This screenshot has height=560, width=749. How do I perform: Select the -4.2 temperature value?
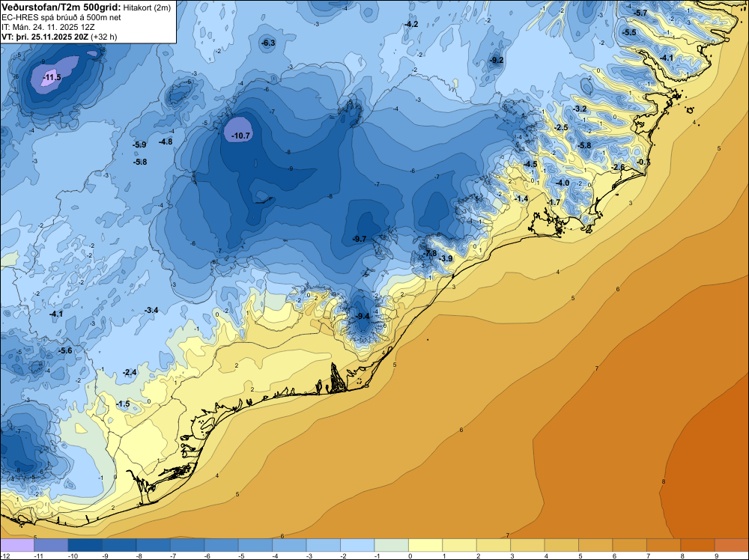click(410, 24)
